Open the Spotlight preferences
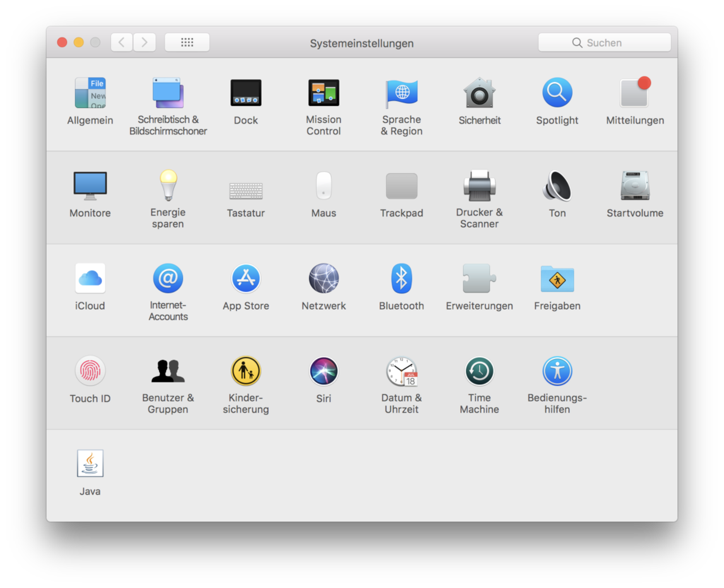The width and height of the screenshot is (724, 588). [557, 93]
